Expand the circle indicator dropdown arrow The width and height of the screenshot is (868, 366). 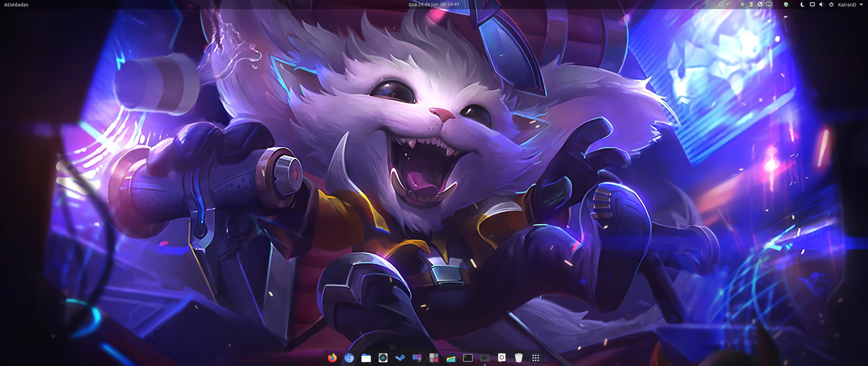tap(727, 5)
